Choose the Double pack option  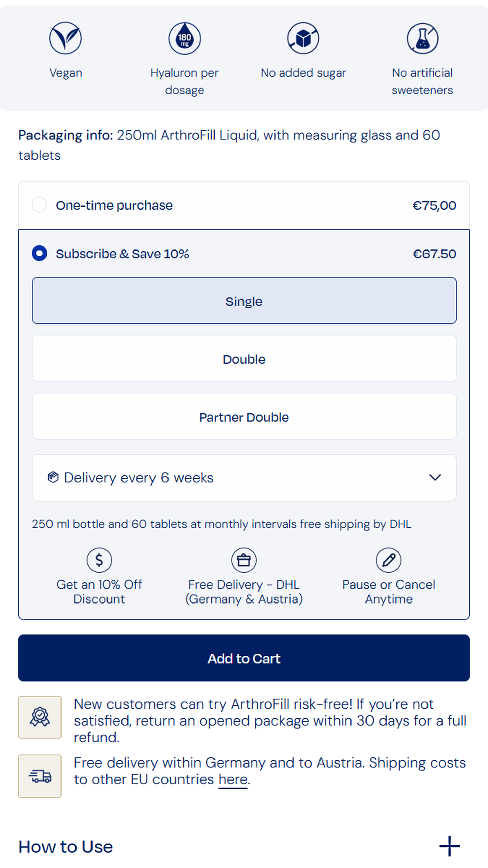[244, 359]
